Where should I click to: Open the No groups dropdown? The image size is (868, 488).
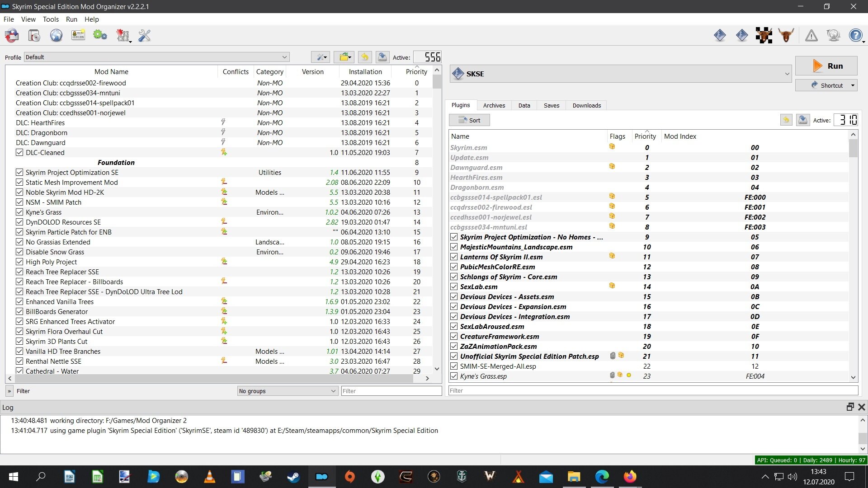point(288,391)
